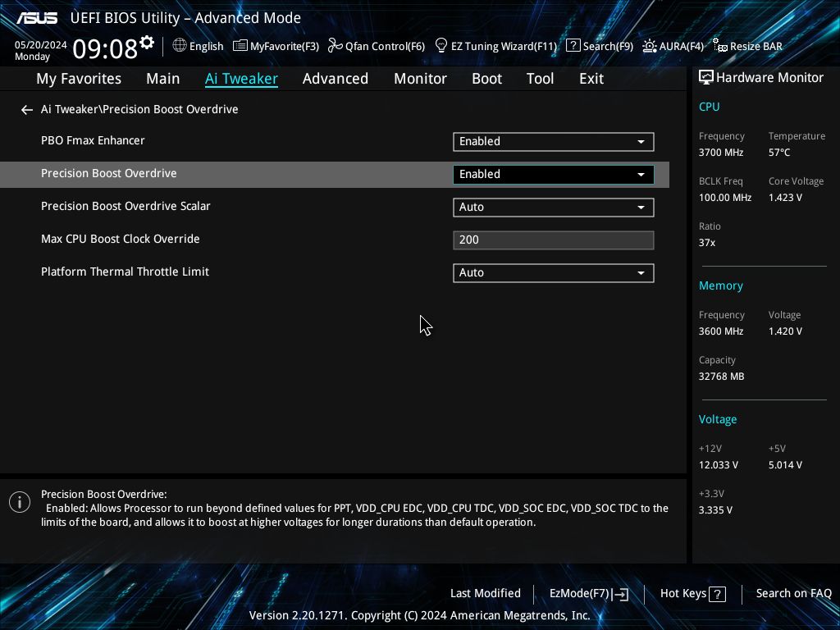Select the Ai Tweaker tab

coord(241,79)
